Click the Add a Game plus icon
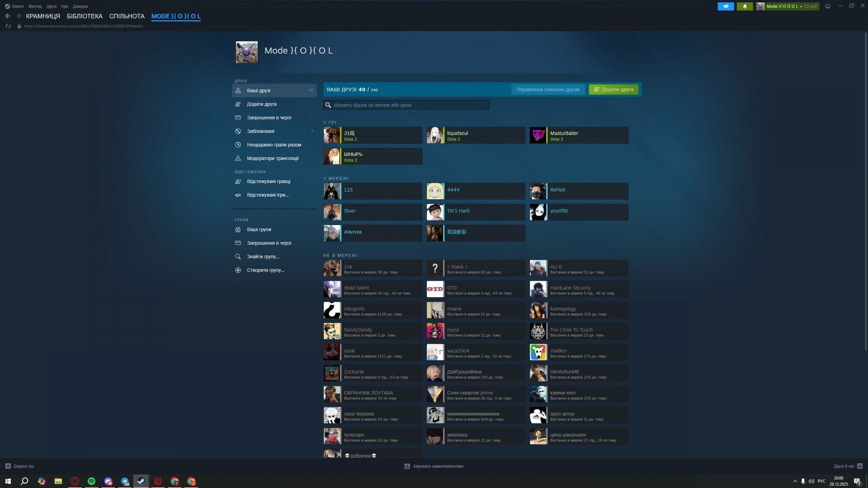Image resolution: width=868 pixels, height=488 pixels. (x=8, y=466)
